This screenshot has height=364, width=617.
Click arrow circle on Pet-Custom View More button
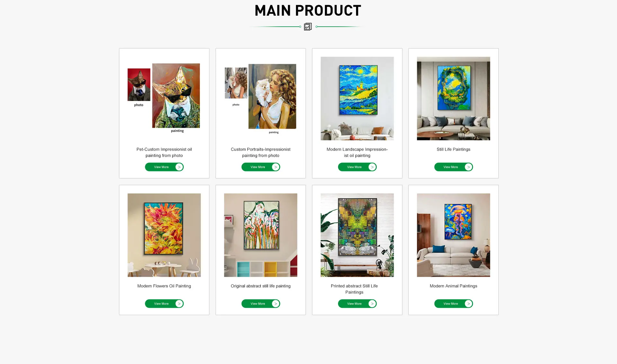179,167
